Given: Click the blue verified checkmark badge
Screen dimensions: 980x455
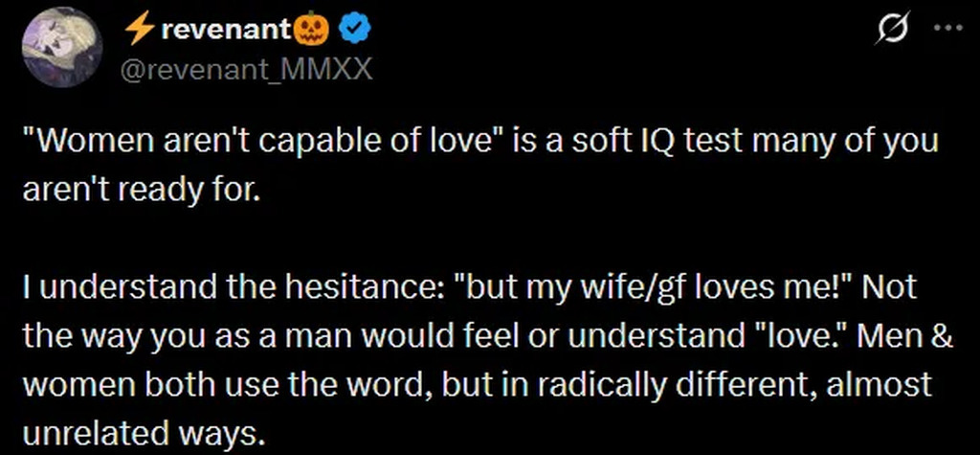Looking at the screenshot, I should (x=357, y=32).
